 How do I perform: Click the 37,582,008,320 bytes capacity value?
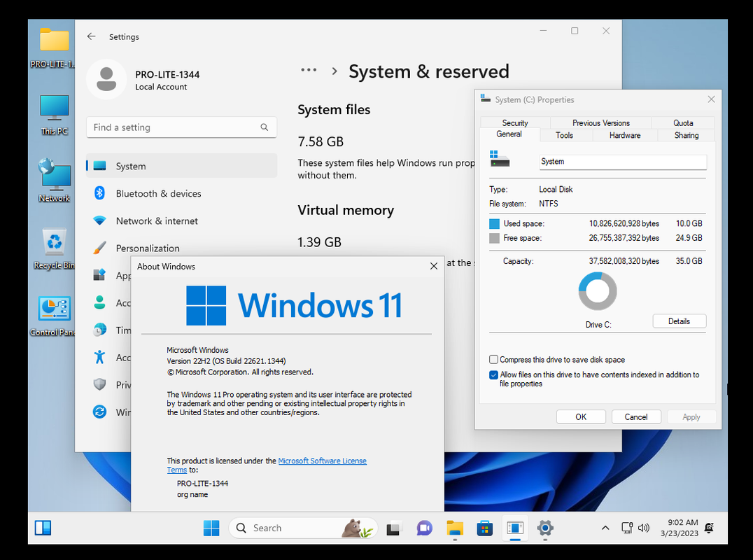(624, 261)
